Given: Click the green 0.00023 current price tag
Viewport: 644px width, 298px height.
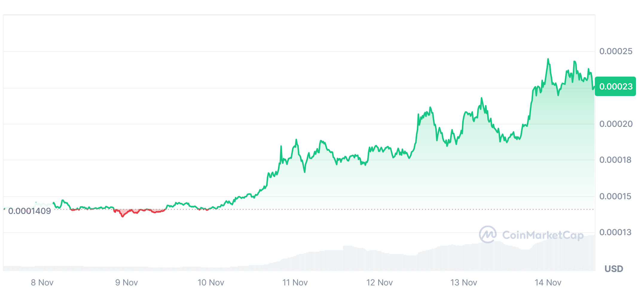Looking at the screenshot, I should tap(615, 86).
